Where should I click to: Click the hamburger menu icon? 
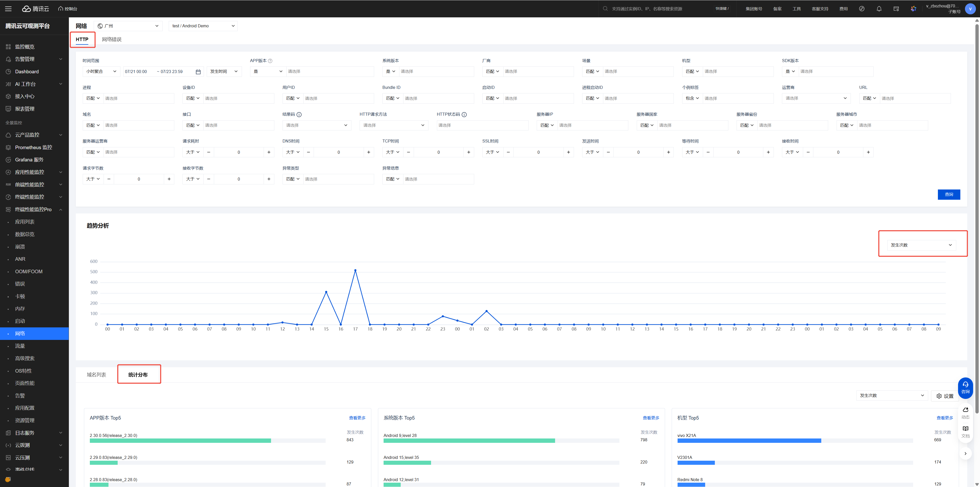(x=8, y=8)
